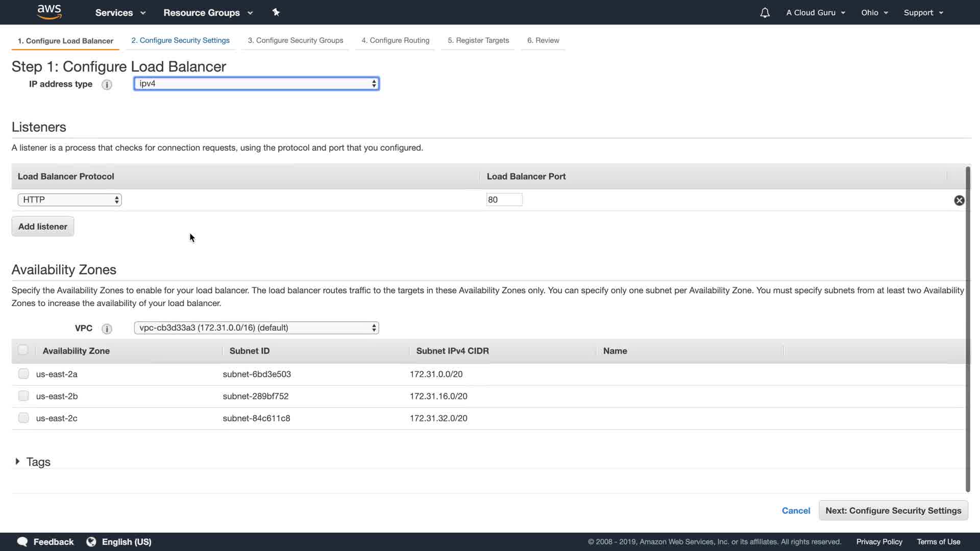The image size is (980, 551).
Task: Click the Load Balancer Port field
Action: 504,200
